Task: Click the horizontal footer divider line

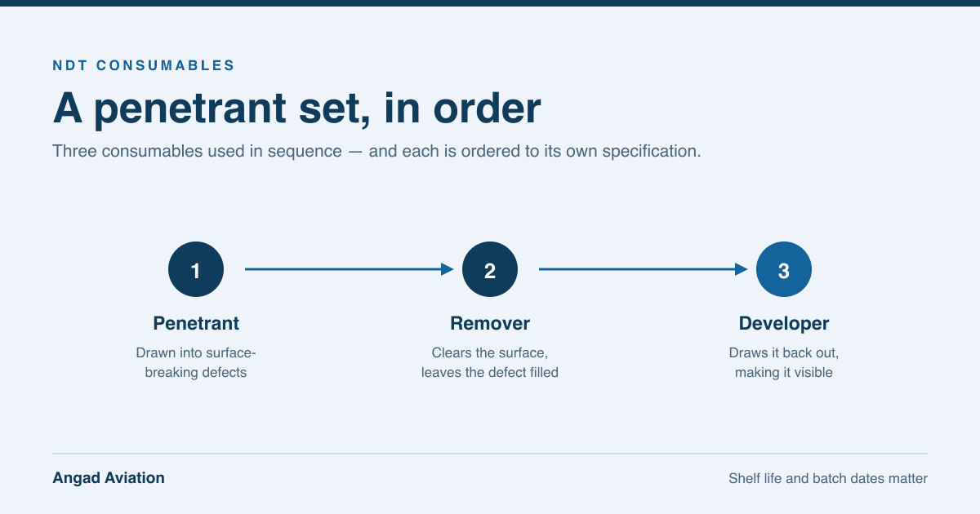Action: 490,454
